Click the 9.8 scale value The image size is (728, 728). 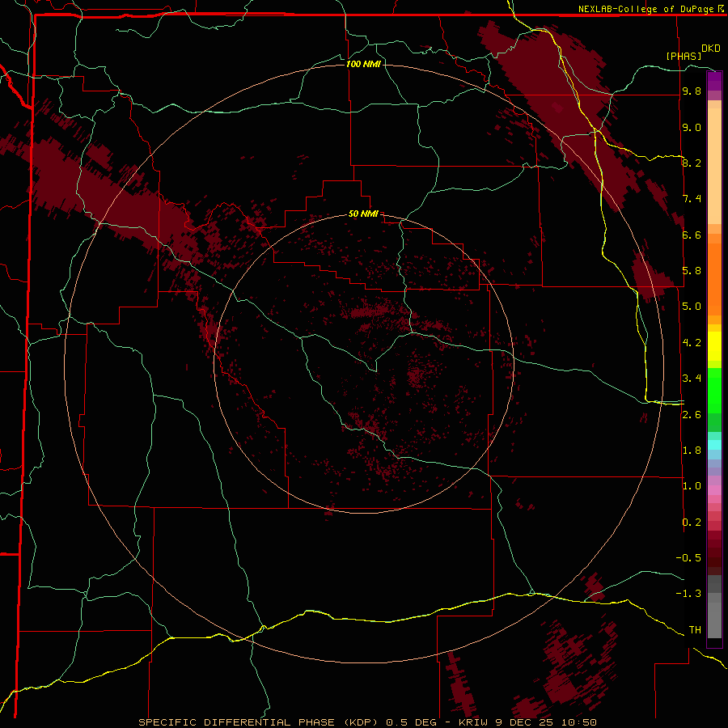(x=692, y=91)
